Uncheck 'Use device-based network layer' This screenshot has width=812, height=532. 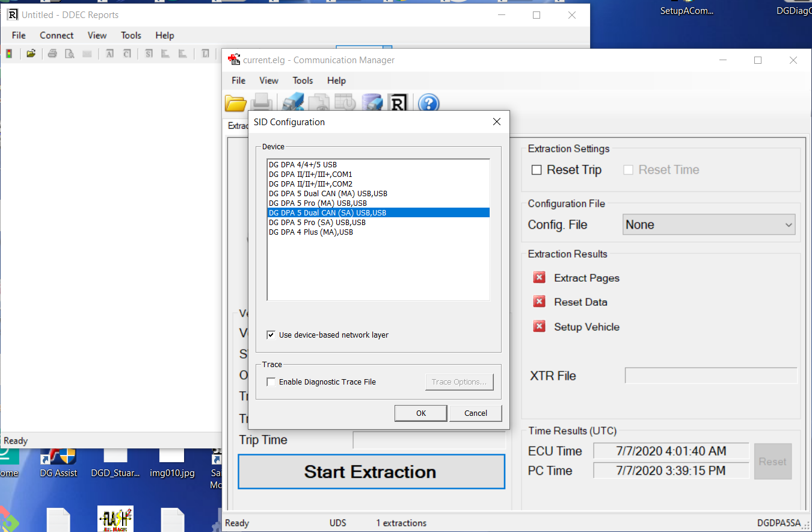click(x=271, y=335)
